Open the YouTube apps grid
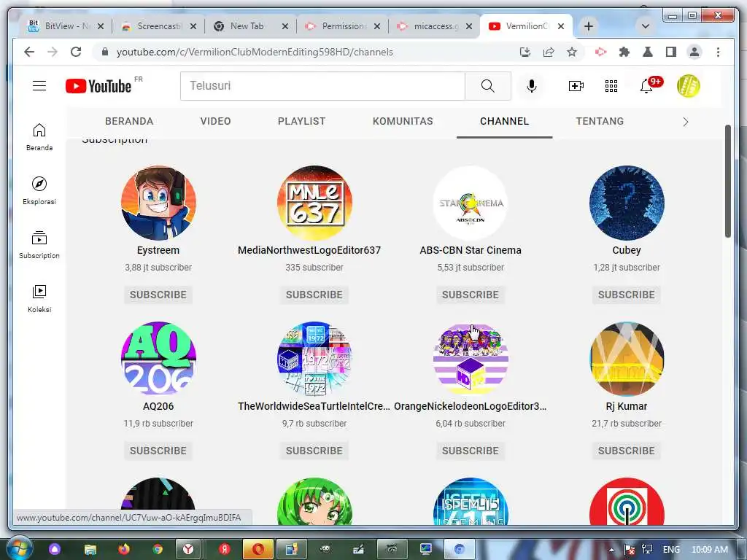 click(x=611, y=86)
